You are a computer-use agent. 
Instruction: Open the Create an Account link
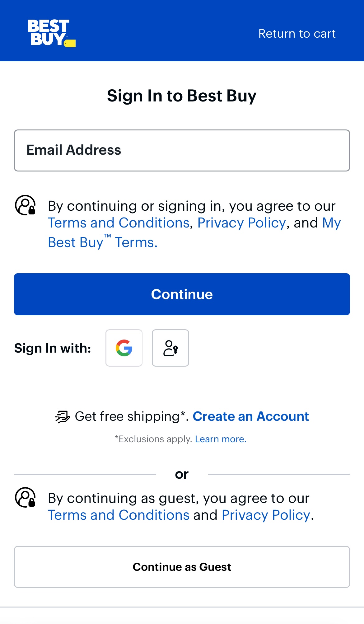pos(251,416)
